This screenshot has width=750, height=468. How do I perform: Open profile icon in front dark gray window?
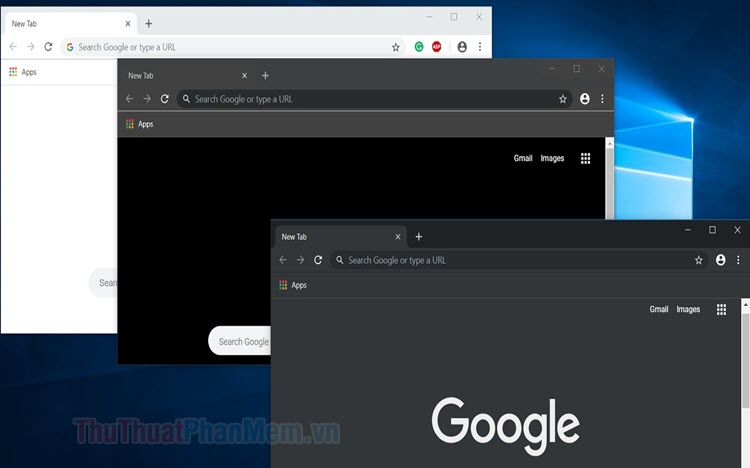click(720, 260)
